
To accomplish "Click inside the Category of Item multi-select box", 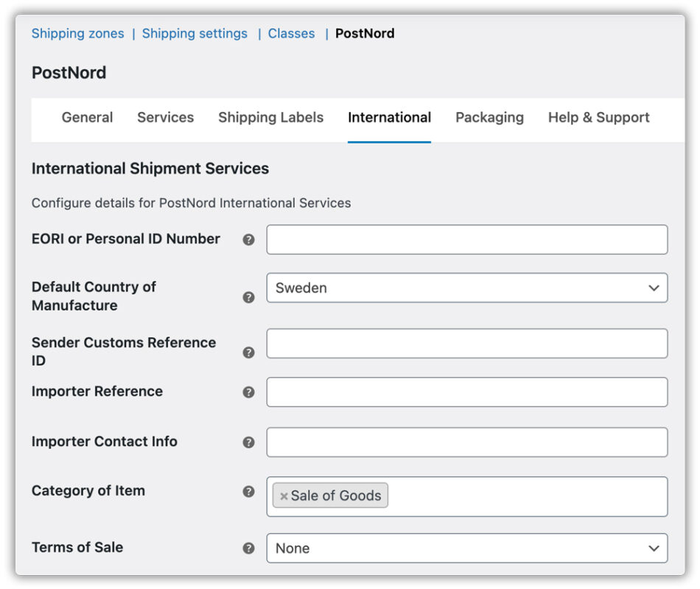I will [x=467, y=497].
